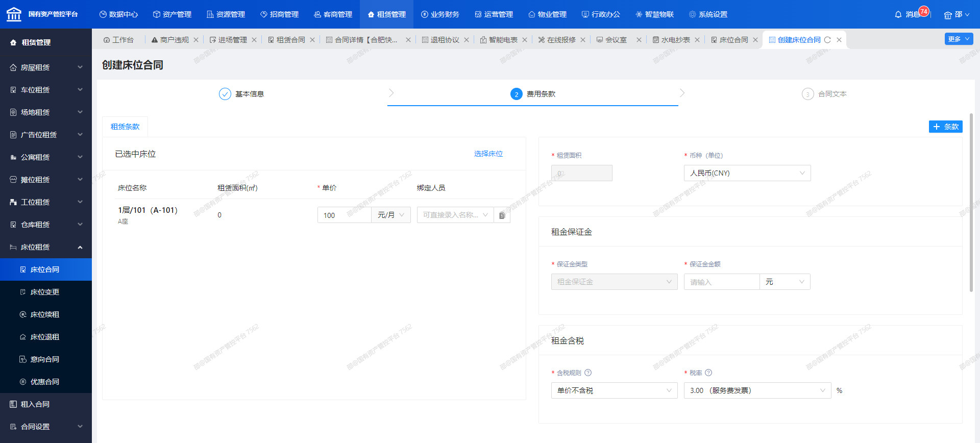This screenshot has height=443, width=980.
Task: Click the 租入合同 sidebar icon
Action: (x=13, y=404)
